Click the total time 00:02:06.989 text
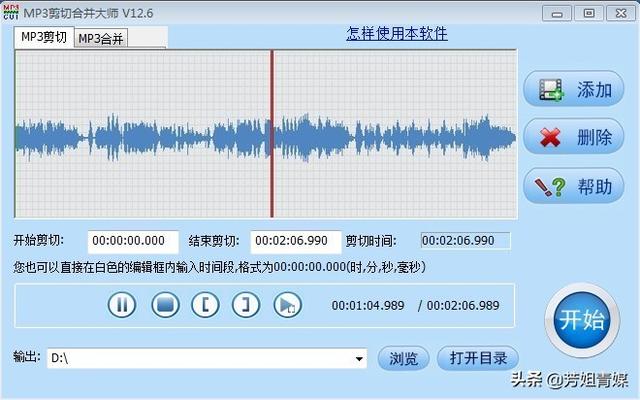Image resolution: width=640 pixels, height=400 pixels. (463, 305)
